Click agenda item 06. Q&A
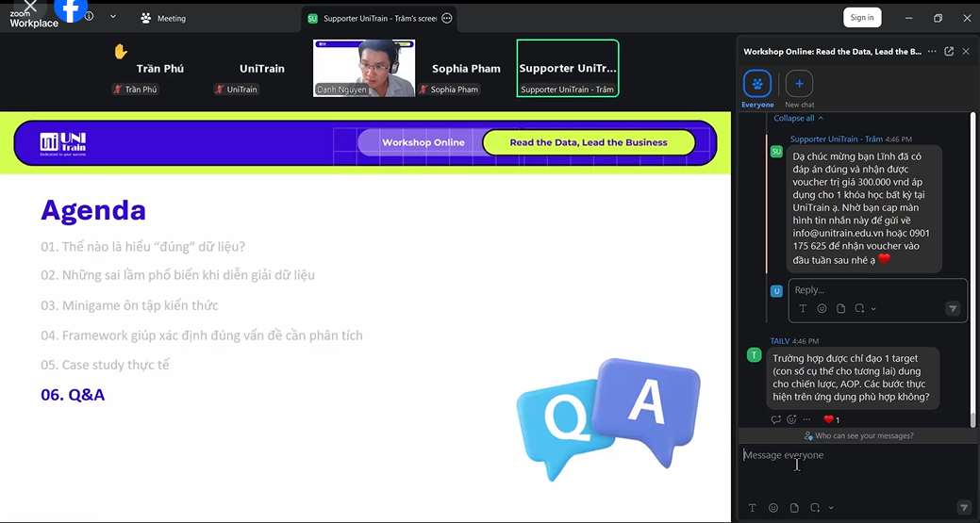980x523 pixels. tap(74, 395)
